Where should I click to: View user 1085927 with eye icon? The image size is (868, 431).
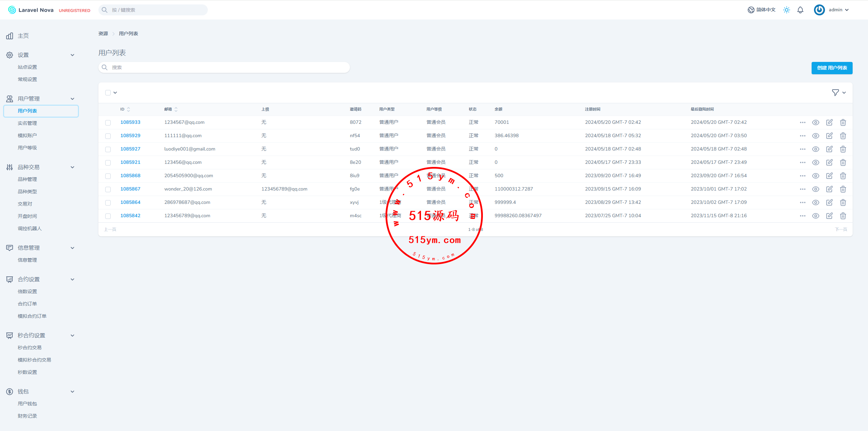(x=816, y=149)
